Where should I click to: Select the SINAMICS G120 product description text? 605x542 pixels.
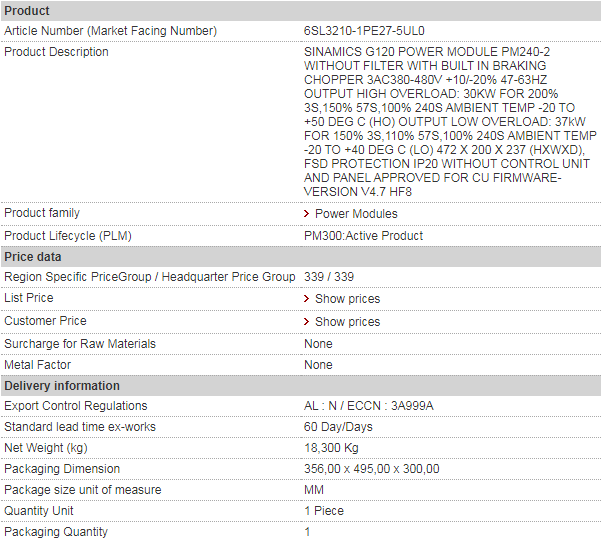(450, 122)
